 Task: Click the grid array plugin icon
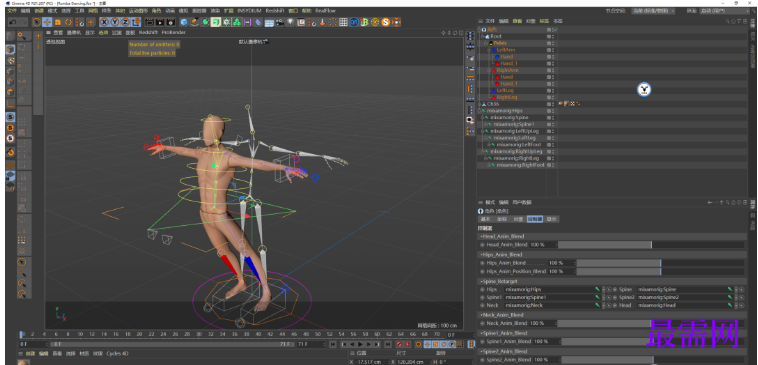tap(343, 22)
